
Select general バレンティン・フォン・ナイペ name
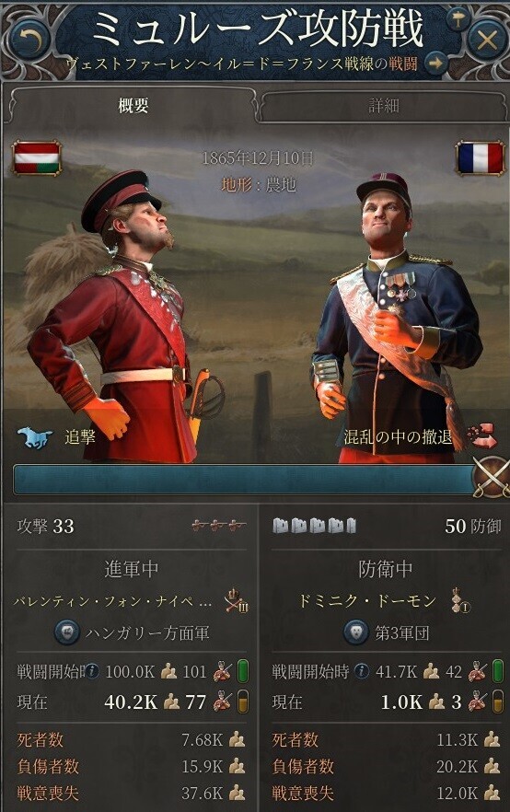pyautogui.click(x=112, y=601)
